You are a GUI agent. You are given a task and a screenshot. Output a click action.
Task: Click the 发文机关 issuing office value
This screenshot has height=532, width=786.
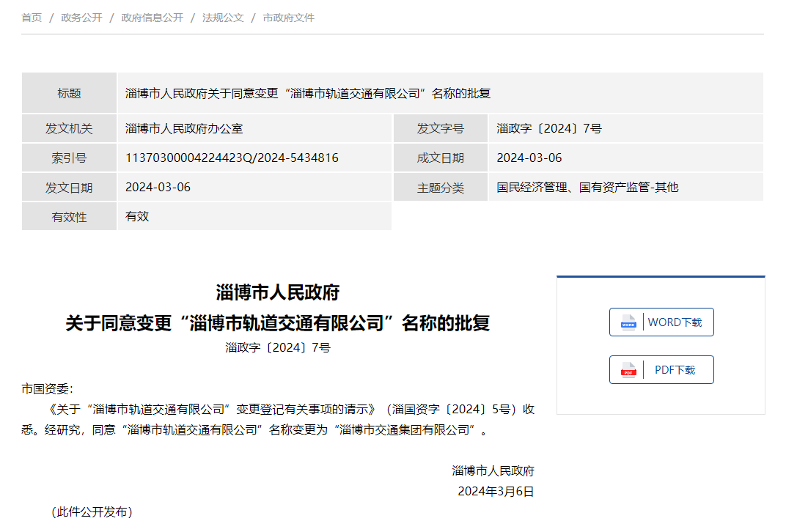pos(186,128)
